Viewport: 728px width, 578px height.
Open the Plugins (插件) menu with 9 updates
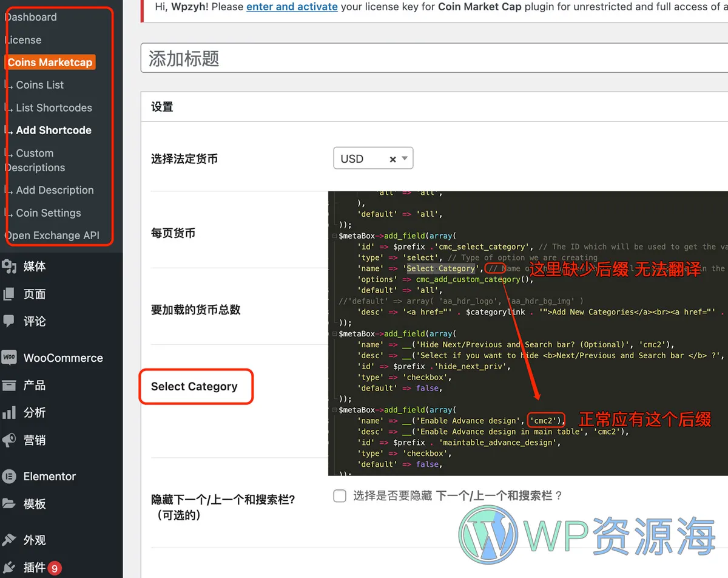(x=35, y=568)
